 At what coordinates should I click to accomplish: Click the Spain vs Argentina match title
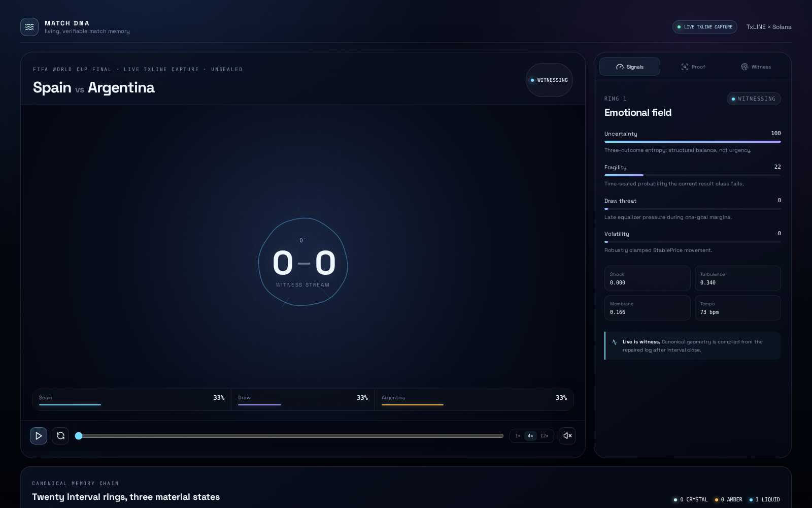[93, 87]
